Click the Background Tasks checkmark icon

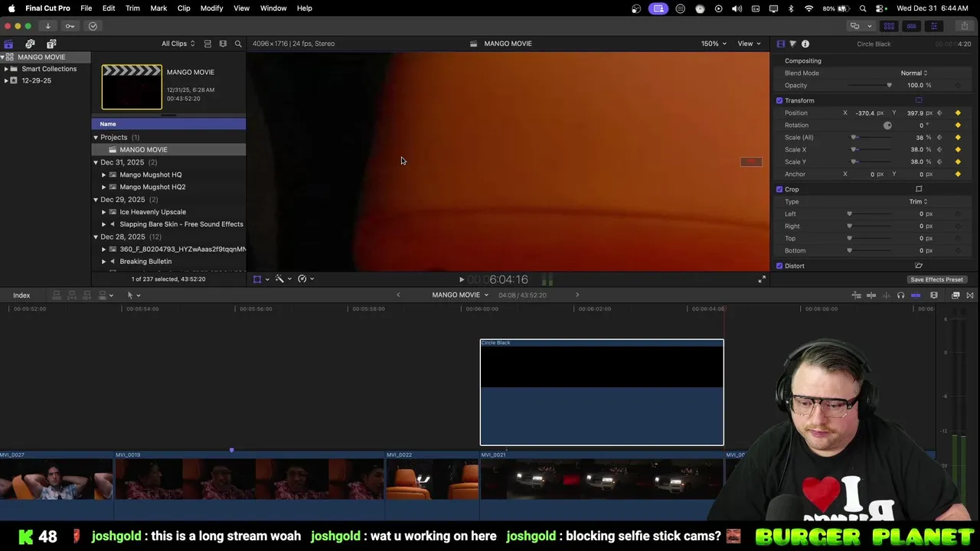(93, 26)
